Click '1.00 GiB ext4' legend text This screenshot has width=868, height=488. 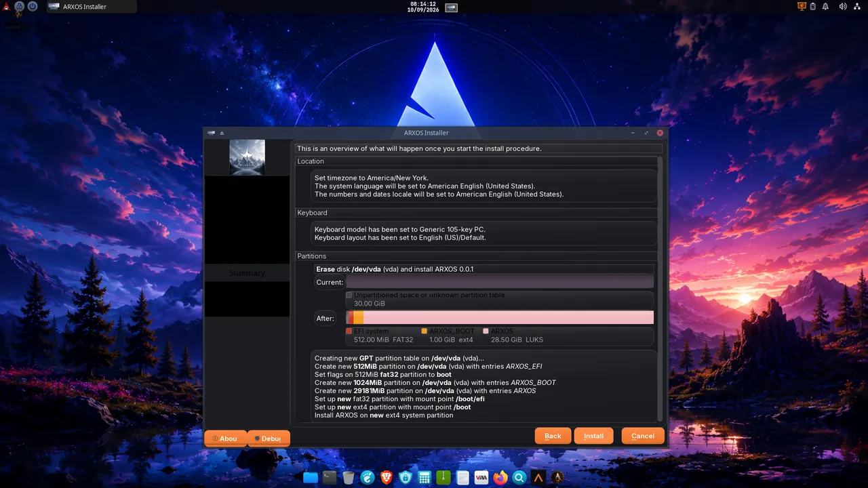coord(451,340)
